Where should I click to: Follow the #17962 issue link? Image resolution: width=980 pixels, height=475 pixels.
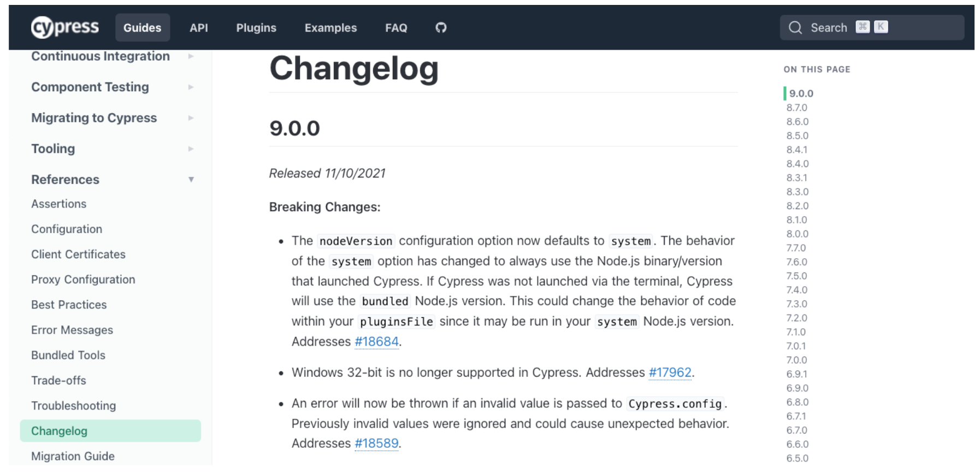pos(670,373)
